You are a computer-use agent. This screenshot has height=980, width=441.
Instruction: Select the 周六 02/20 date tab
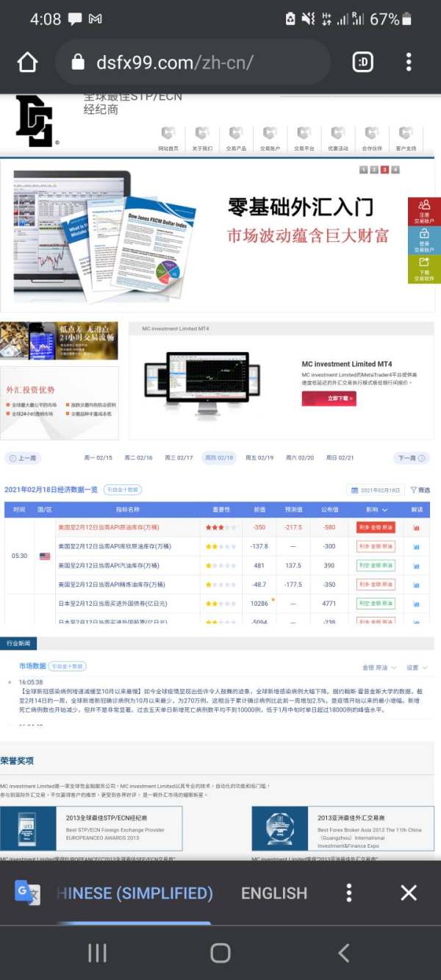(x=300, y=458)
